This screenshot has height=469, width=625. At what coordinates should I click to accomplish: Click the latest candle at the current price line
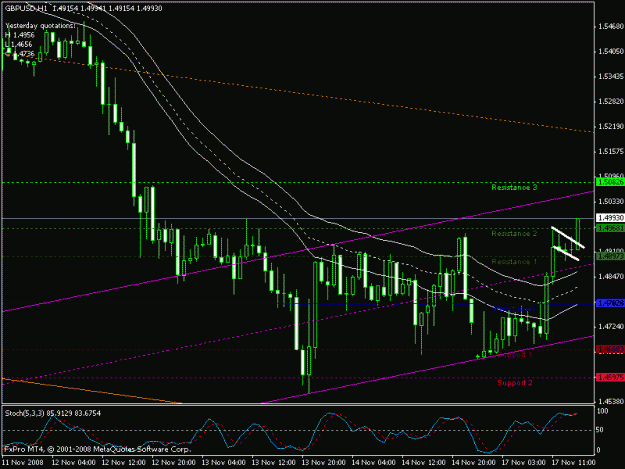coord(578,234)
